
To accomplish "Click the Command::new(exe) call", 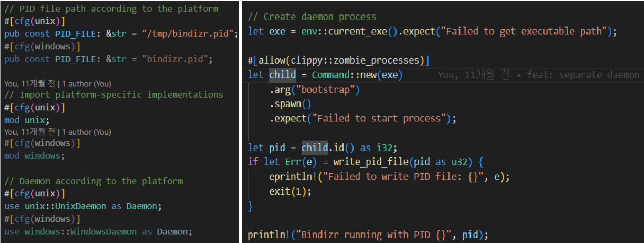I will tap(357, 75).
